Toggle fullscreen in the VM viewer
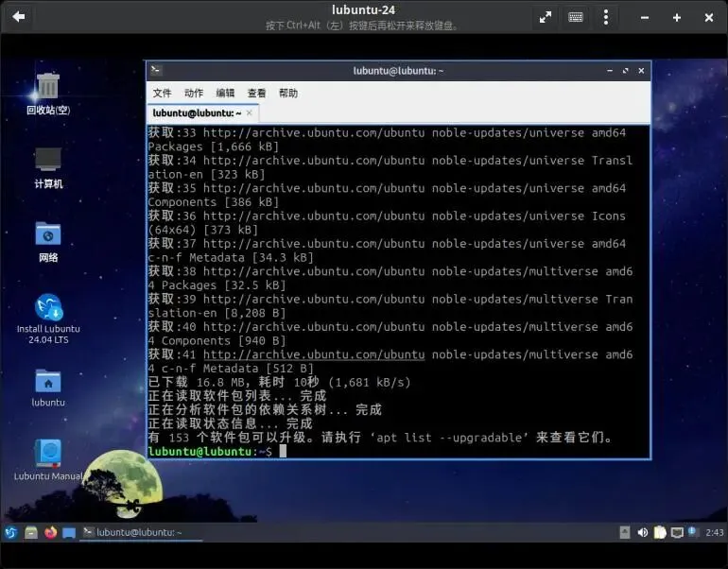728x569 pixels. pos(546,18)
